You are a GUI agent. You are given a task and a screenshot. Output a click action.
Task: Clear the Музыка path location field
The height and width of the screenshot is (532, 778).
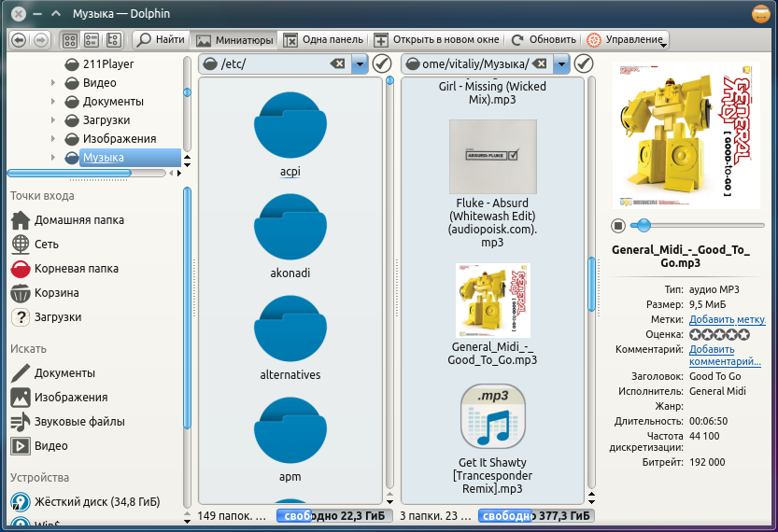coord(540,63)
